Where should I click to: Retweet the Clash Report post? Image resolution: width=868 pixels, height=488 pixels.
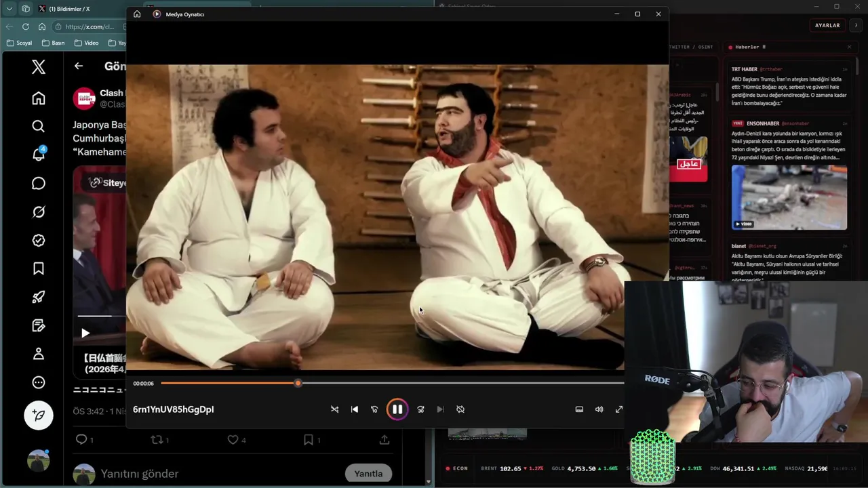tap(157, 440)
